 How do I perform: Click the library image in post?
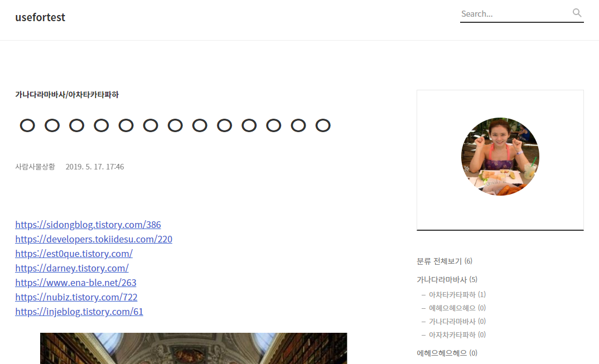[x=194, y=348]
